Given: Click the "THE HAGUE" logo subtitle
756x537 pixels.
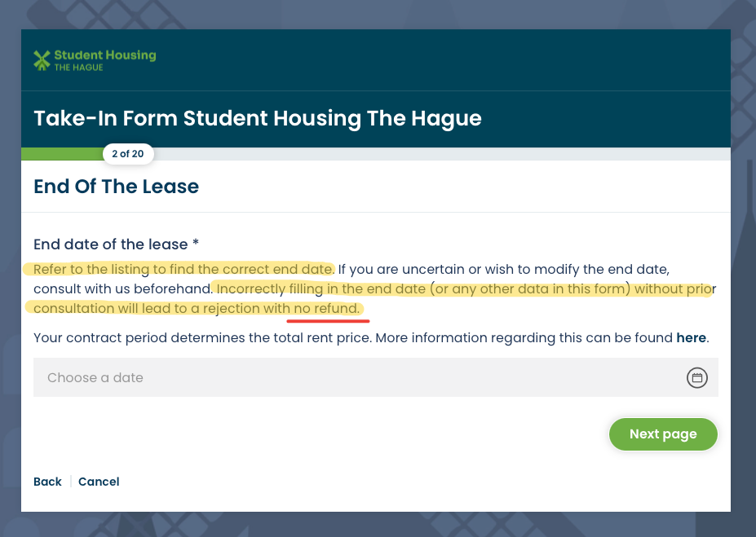Looking at the screenshot, I should click(78, 68).
